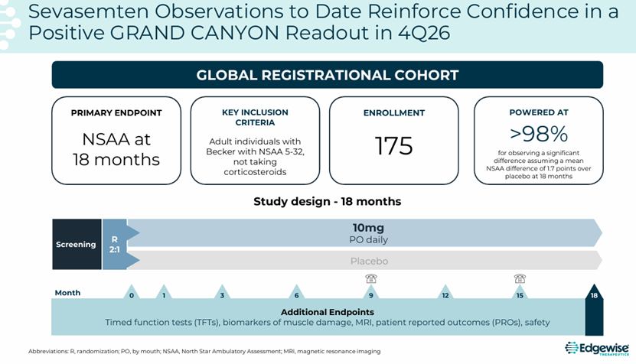Click the enrollment number 175
The height and width of the screenshot is (364, 636).
point(394,146)
